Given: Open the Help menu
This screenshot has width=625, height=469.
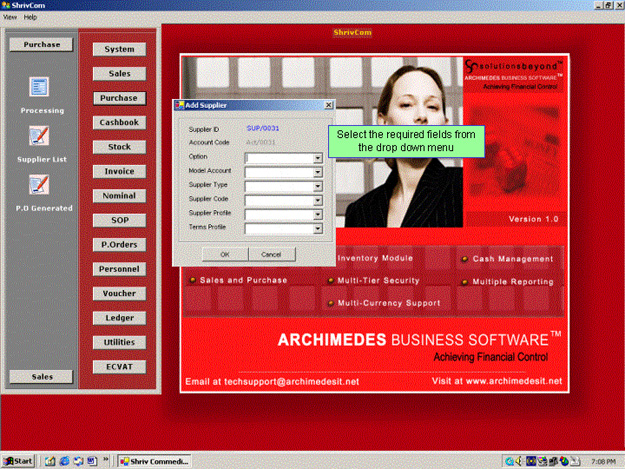Looking at the screenshot, I should click(x=30, y=17).
